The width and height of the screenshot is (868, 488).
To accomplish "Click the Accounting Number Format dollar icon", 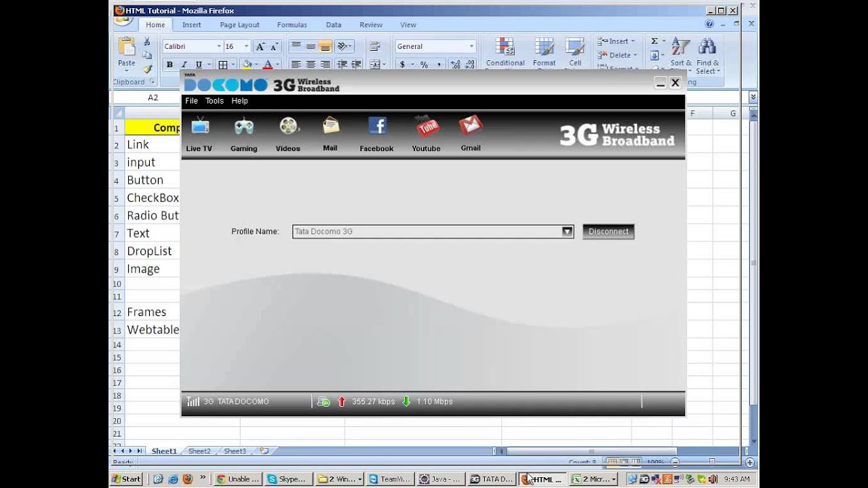I will pyautogui.click(x=402, y=65).
